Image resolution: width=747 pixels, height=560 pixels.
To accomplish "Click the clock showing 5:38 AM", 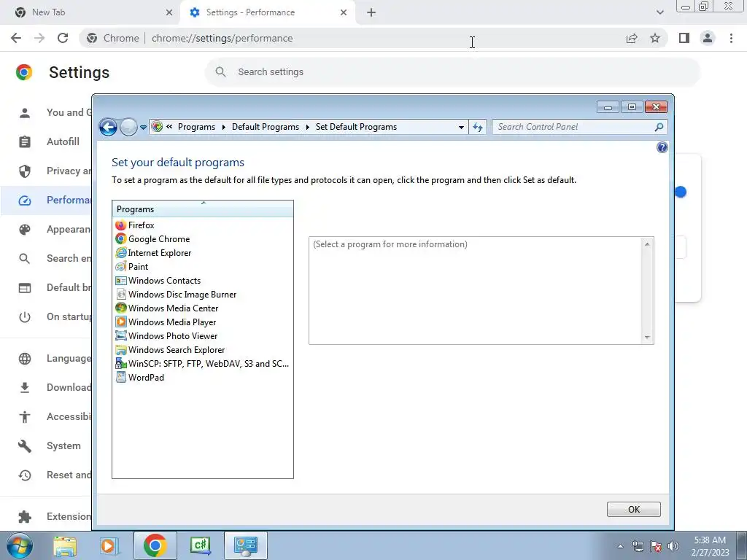I will coord(710,540).
